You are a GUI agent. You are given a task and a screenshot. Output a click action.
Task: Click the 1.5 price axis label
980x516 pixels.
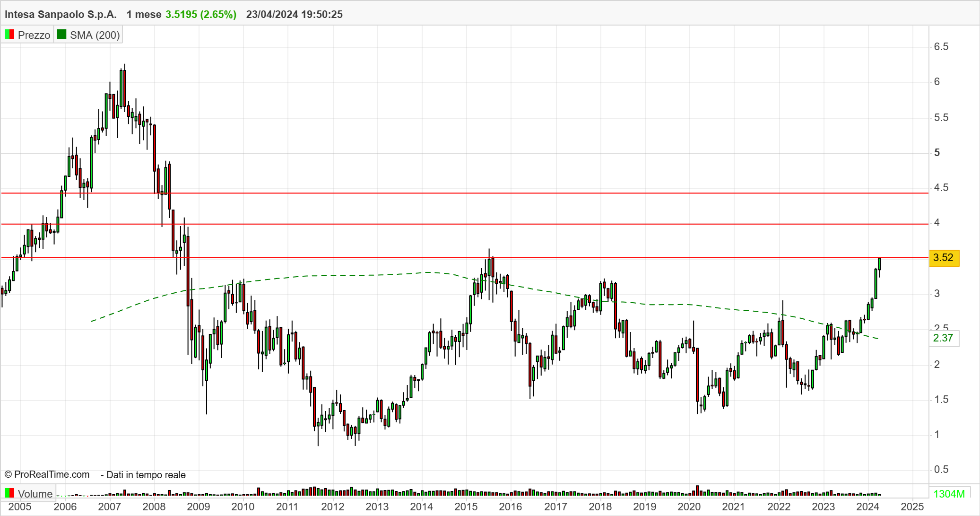point(941,400)
